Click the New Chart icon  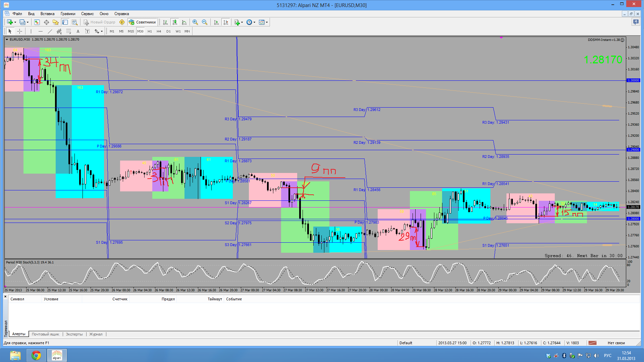(x=10, y=22)
